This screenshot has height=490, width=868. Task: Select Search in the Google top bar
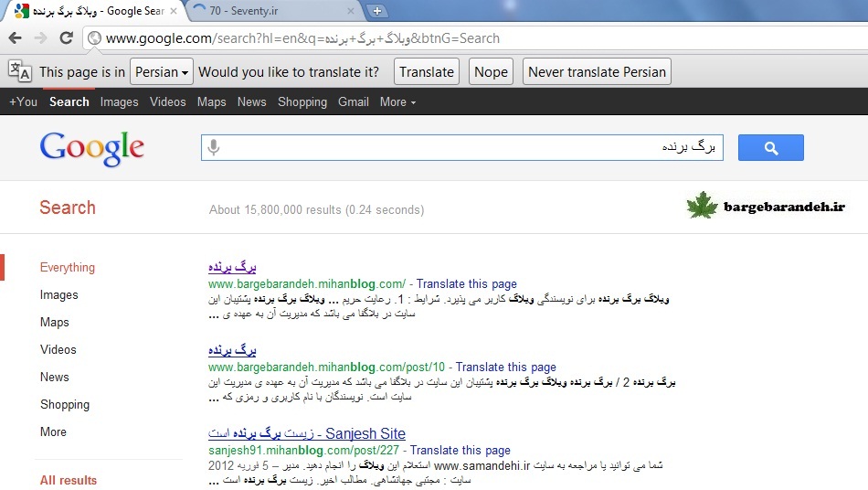(69, 101)
